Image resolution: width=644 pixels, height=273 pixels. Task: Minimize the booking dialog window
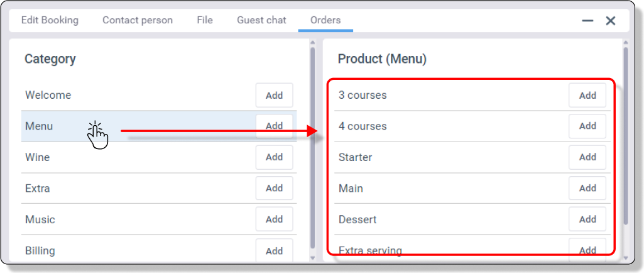tap(587, 21)
